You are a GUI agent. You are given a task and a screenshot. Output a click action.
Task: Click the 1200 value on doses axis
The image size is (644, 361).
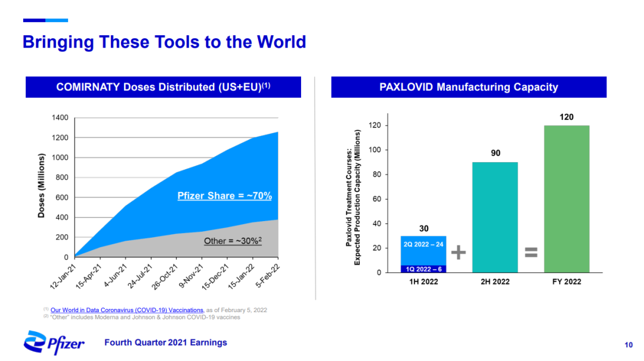[60, 138]
